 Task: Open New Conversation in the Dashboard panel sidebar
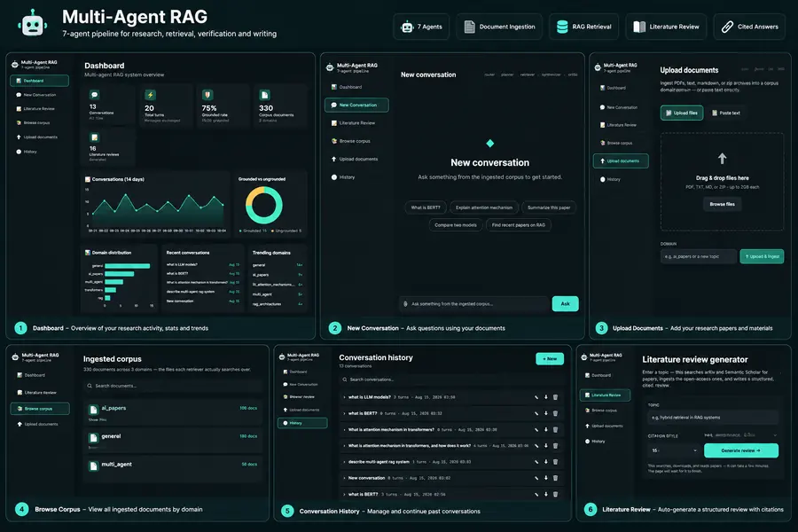[39, 95]
